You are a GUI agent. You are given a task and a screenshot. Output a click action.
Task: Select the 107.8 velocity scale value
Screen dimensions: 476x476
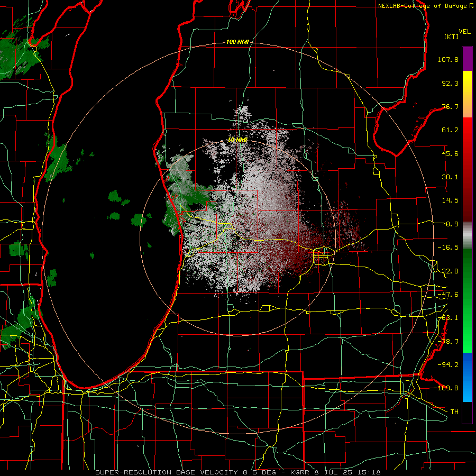point(448,59)
